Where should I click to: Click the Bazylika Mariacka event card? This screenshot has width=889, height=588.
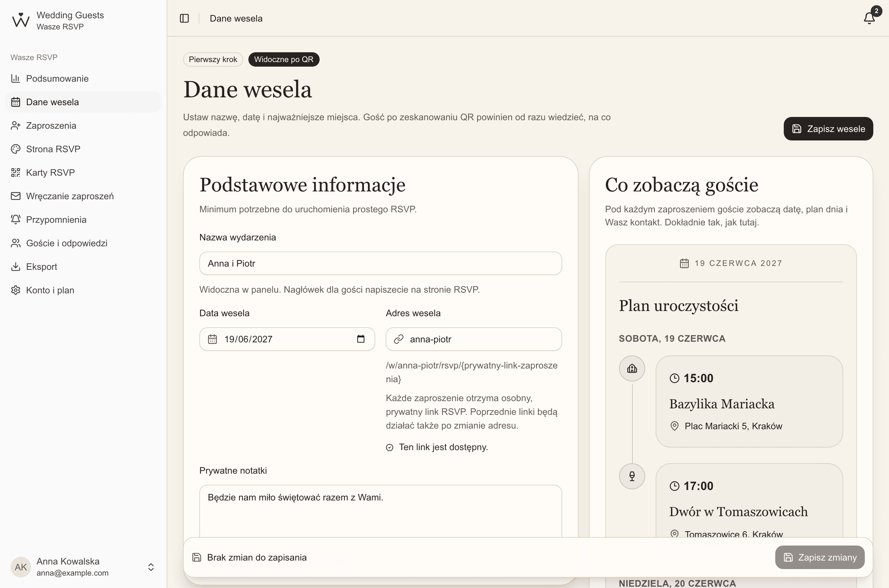coord(749,401)
